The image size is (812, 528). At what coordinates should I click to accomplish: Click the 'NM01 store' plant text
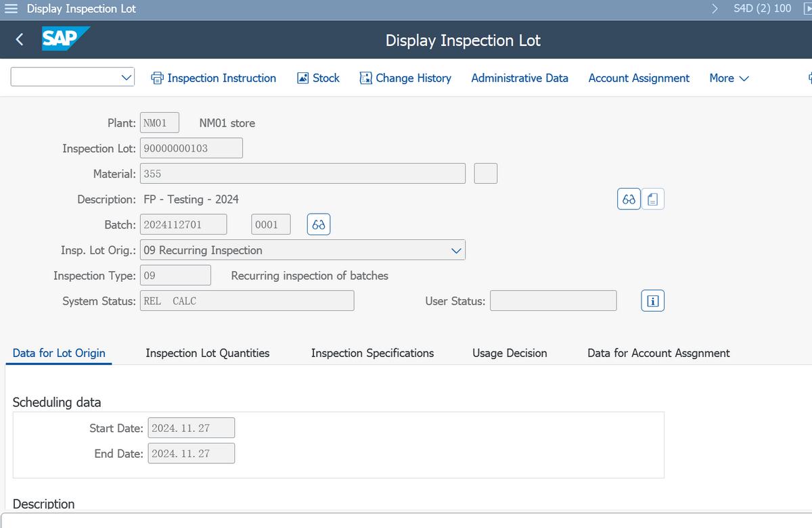[227, 123]
